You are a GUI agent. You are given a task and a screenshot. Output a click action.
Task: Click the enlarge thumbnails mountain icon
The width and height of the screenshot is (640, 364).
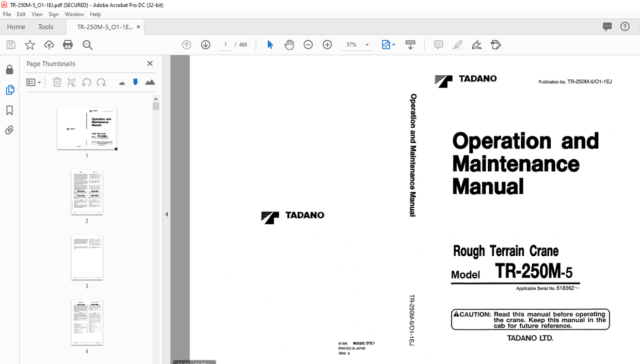150,82
